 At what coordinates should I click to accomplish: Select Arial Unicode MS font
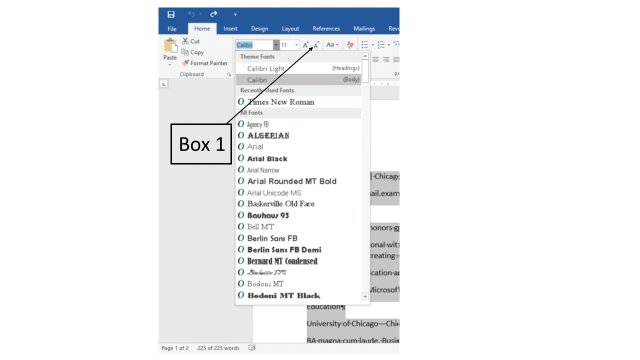pyautogui.click(x=298, y=193)
